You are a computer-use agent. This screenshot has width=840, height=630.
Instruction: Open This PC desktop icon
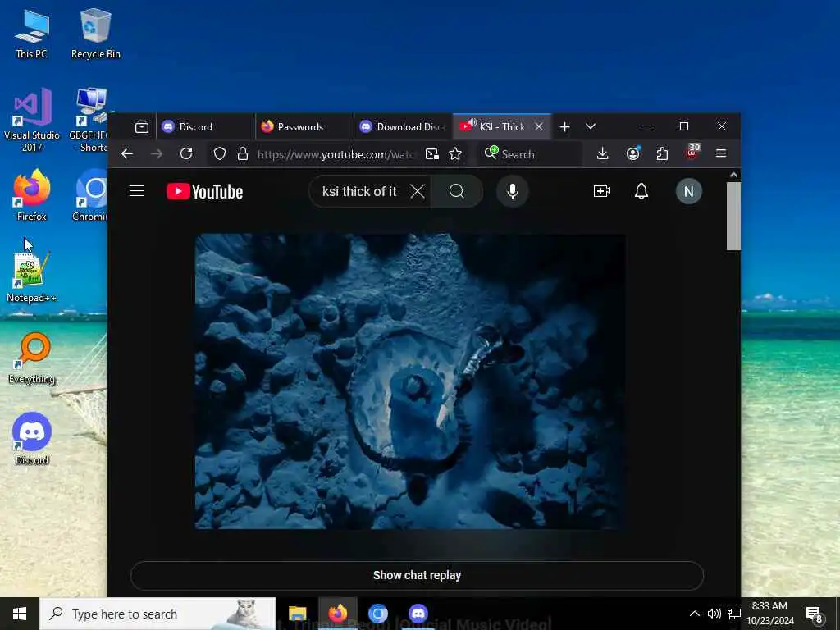click(32, 33)
